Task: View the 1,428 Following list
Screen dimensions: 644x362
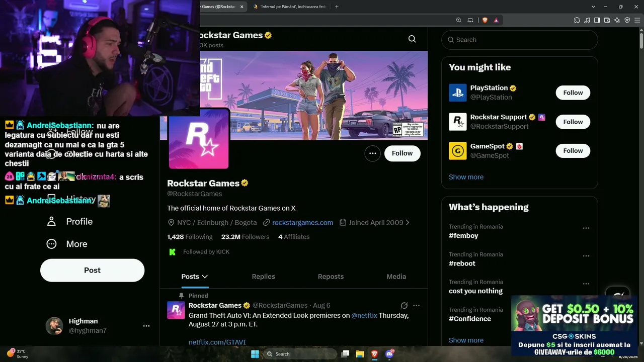Action: coord(190,237)
